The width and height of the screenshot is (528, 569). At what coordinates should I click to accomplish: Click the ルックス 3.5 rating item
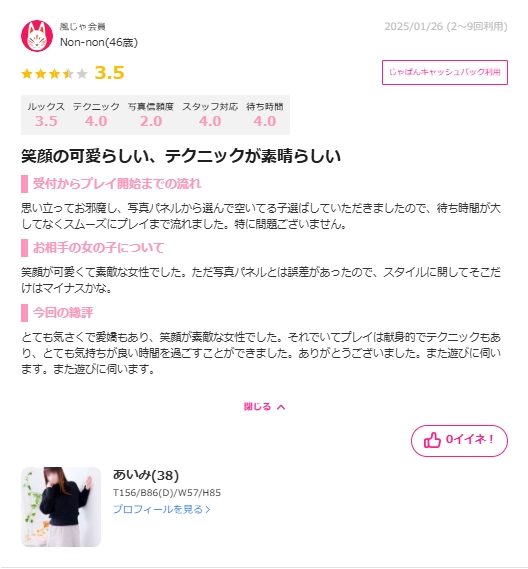click(46, 115)
